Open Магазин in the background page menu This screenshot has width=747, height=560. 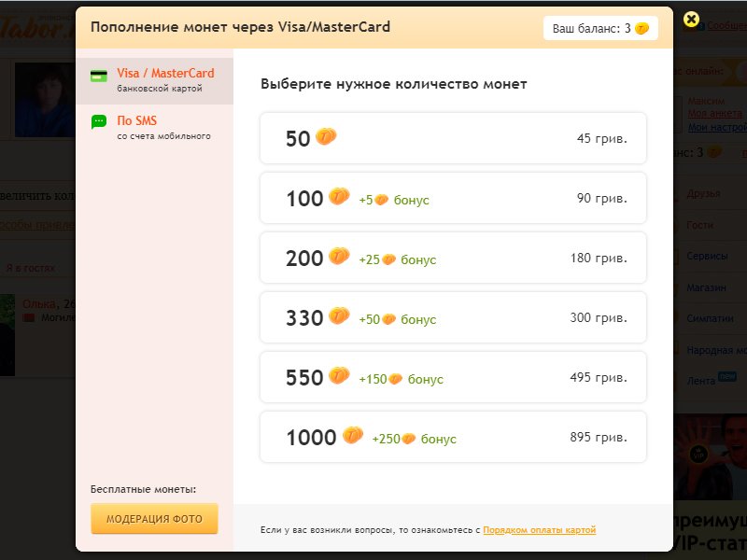coord(707,287)
